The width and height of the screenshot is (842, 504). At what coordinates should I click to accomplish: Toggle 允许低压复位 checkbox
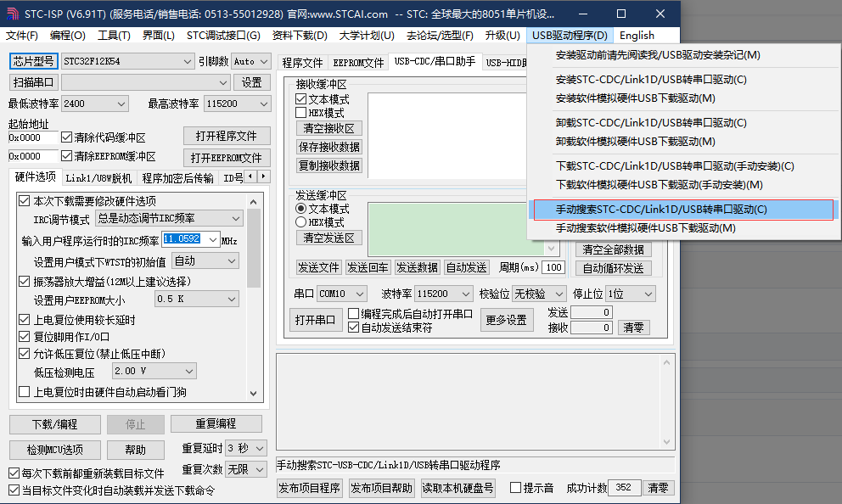coord(24,354)
